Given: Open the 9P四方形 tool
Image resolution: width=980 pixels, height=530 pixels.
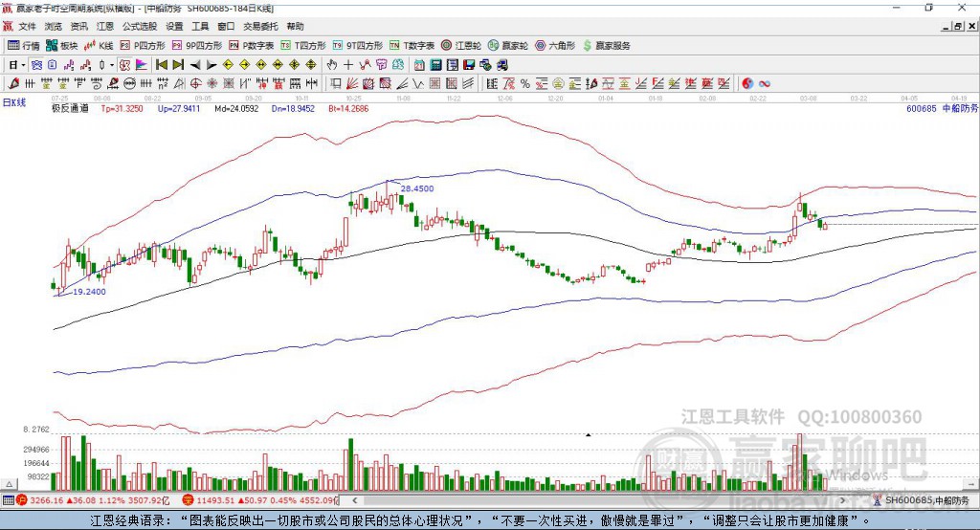Looking at the screenshot, I should pyautogui.click(x=197, y=46).
